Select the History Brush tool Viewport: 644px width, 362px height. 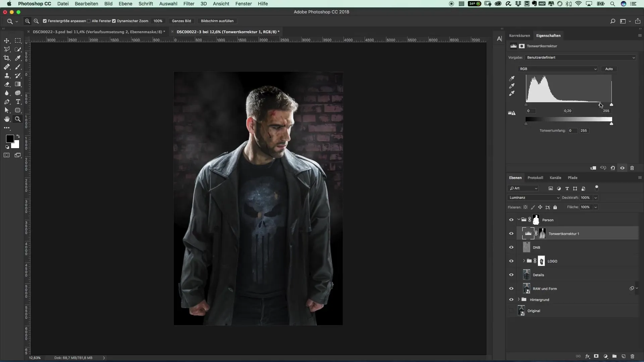coord(18,75)
